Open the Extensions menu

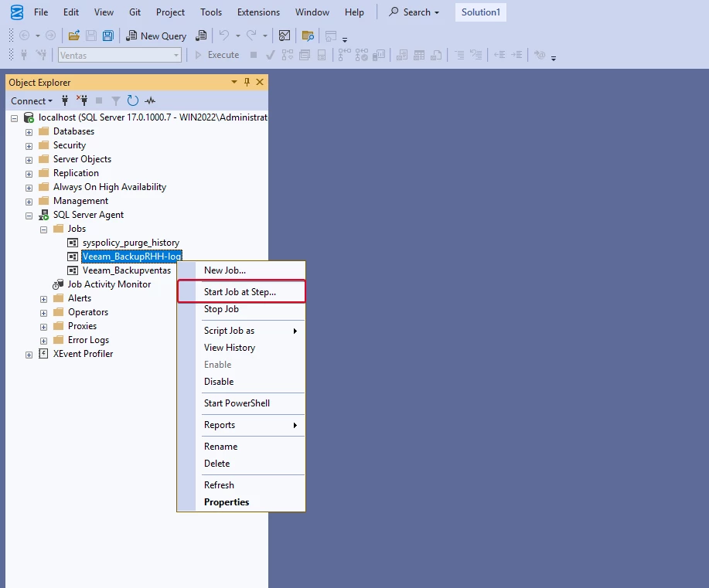[259, 12]
